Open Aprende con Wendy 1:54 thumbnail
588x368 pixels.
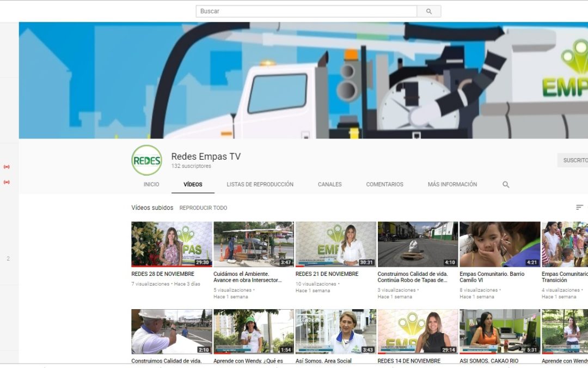[x=254, y=331]
